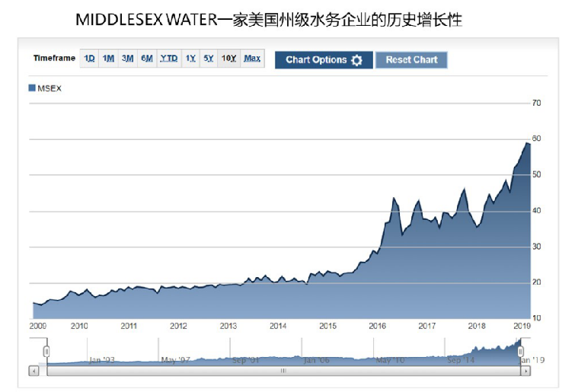Click the 2012 x-axis label
Screen dimensions: 578x392
178,326
